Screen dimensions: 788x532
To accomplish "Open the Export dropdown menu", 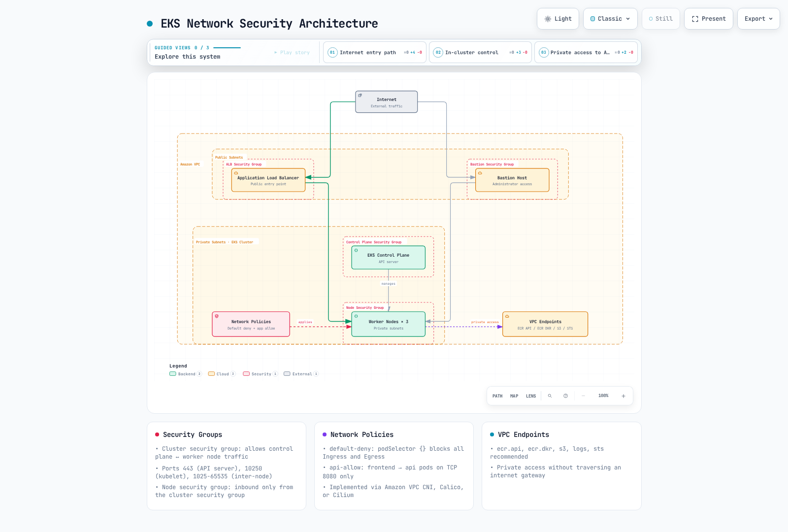I will 758,19.
